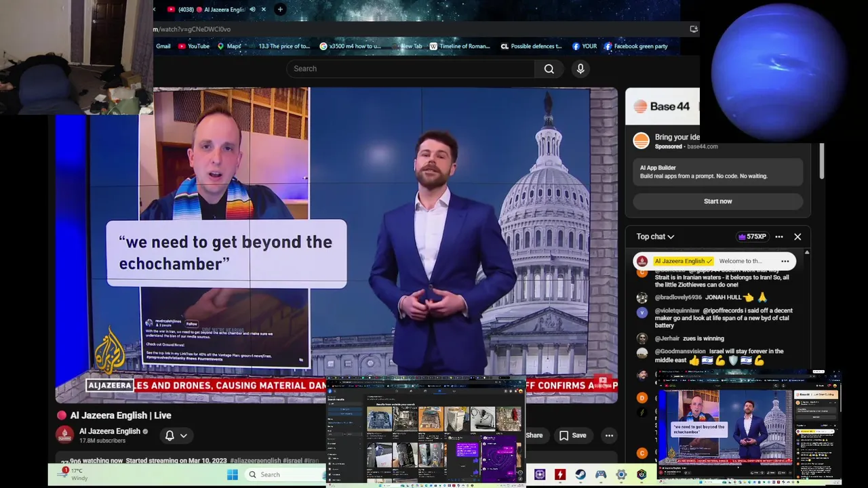This screenshot has width=868, height=488.
Task: Save the video to a playlist
Action: pos(572,436)
